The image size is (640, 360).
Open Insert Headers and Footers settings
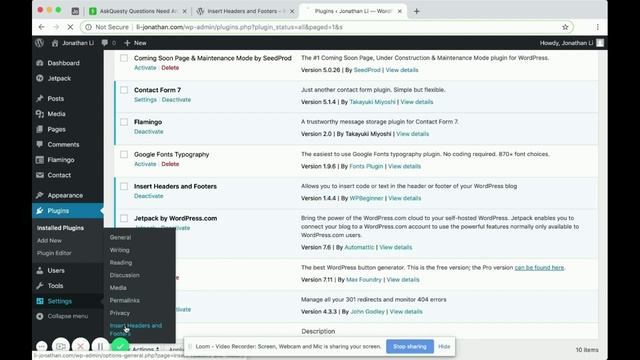(136, 329)
